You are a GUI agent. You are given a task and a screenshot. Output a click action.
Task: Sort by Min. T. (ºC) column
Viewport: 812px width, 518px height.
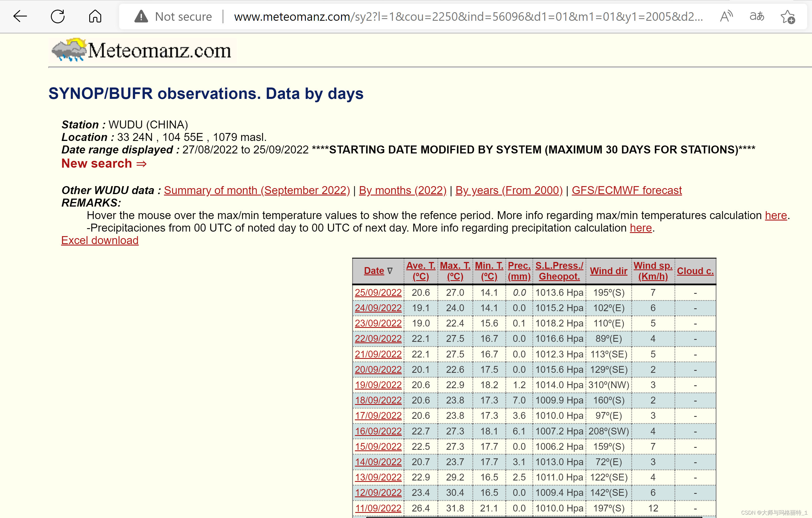pyautogui.click(x=489, y=271)
